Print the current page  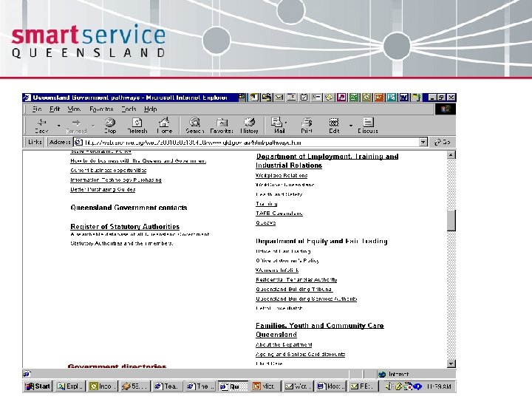(307, 126)
